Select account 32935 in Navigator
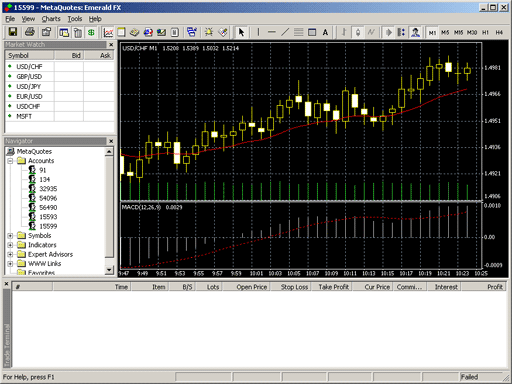This screenshot has height=384, width=512. point(48,189)
